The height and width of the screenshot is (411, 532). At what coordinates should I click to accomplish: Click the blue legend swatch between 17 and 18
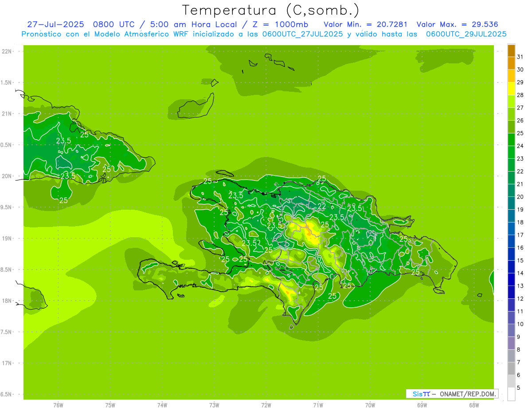tap(511, 229)
